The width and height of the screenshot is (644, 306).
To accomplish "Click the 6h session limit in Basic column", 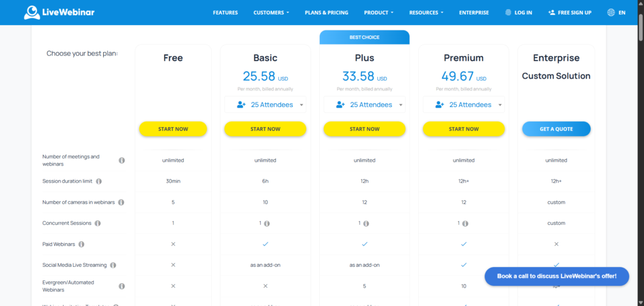I will [x=266, y=181].
